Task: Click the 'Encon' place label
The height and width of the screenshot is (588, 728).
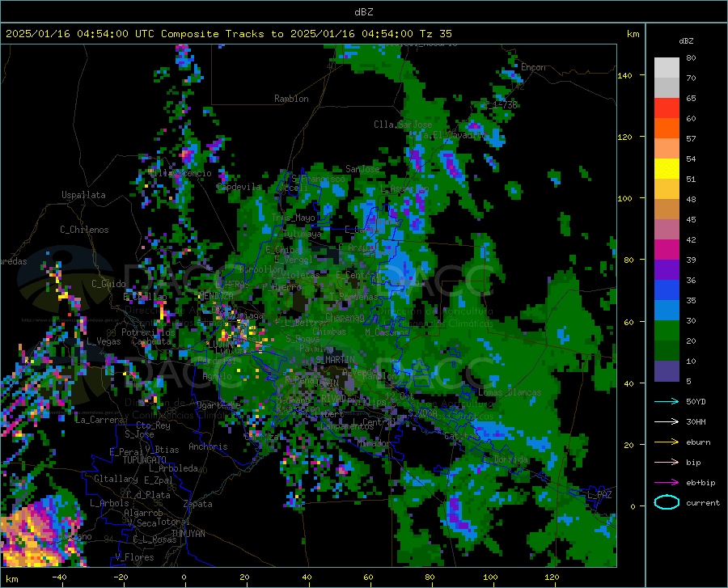Action: [x=533, y=67]
